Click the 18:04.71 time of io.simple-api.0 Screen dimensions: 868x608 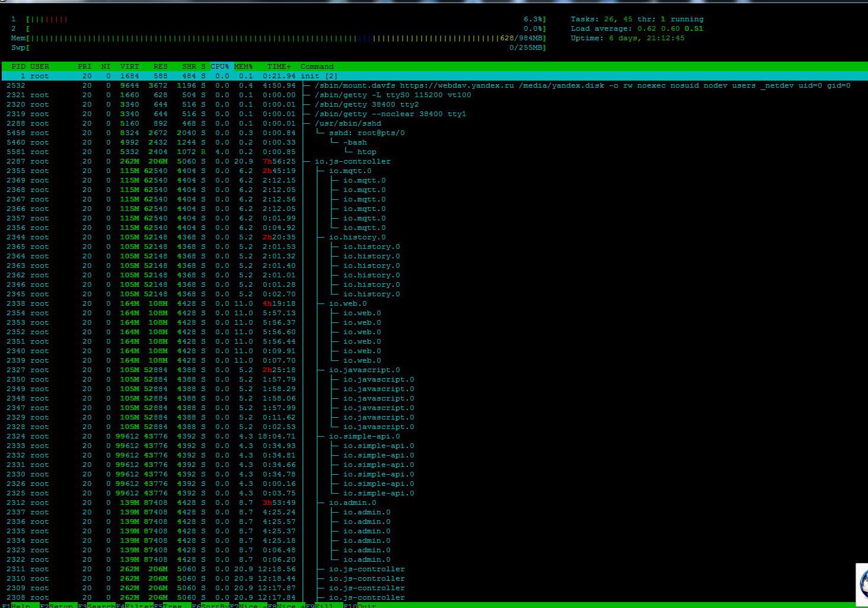point(277,436)
